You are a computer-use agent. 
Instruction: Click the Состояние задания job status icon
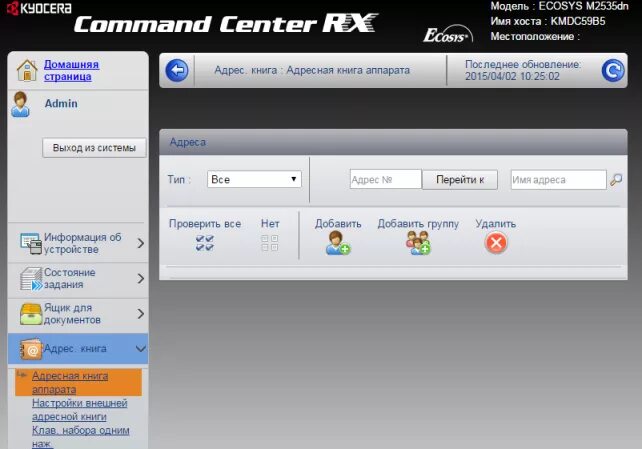[31, 279]
